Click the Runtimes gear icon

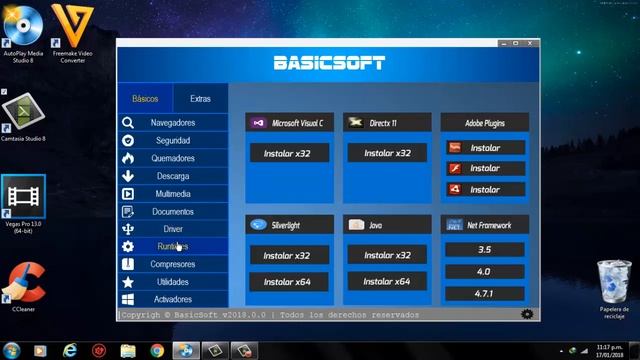(128, 247)
